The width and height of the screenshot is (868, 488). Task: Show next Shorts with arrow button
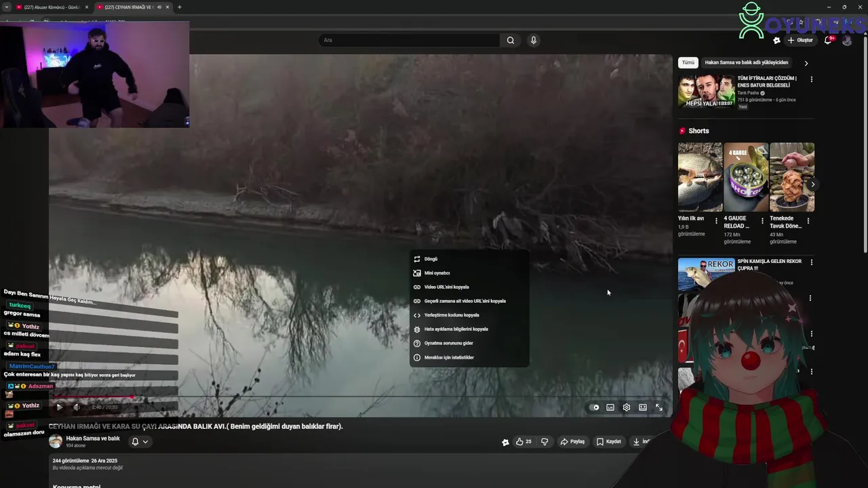pos(812,184)
